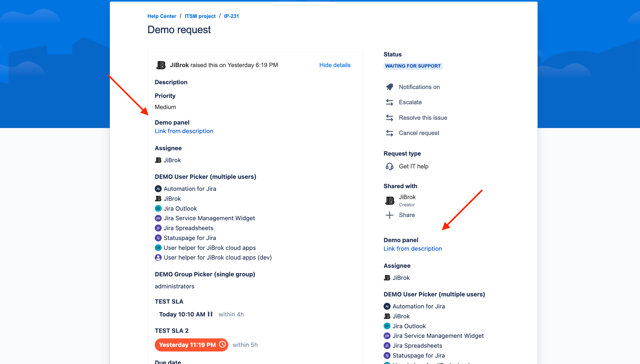Click the Notifications bell icon
640x364 pixels.
pos(390,87)
